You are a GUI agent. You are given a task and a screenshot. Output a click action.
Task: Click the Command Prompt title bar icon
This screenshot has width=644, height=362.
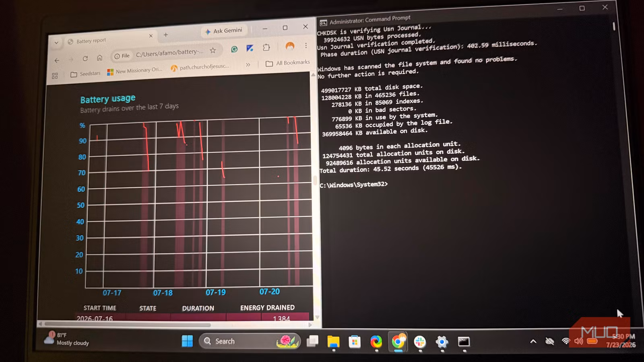coord(323,23)
